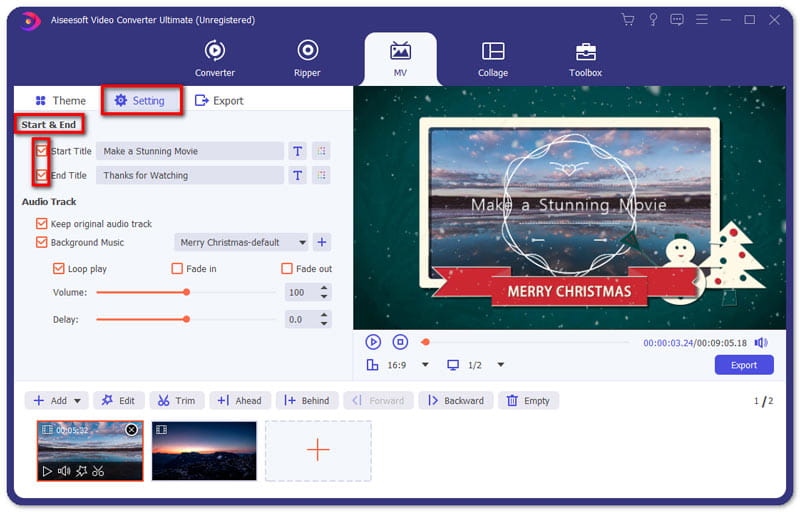
Task: Click the Start Title duration grid icon
Action: [x=321, y=151]
